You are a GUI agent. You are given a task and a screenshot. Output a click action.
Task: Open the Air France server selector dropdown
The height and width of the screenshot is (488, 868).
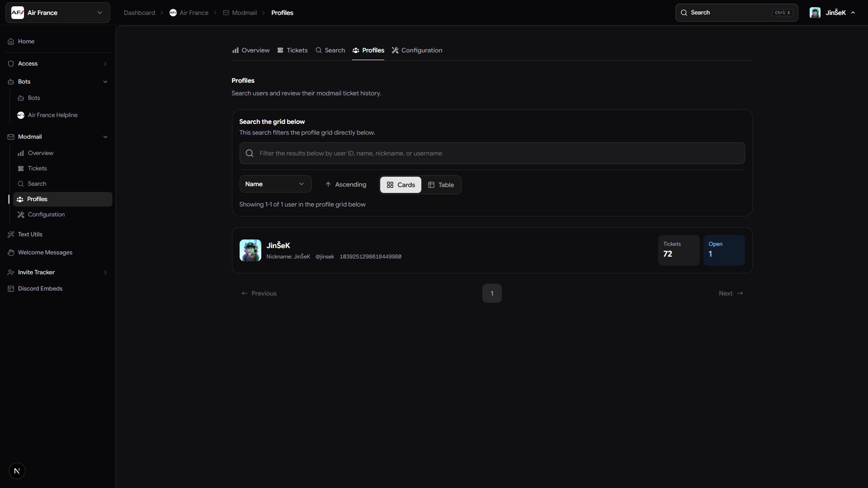pos(58,13)
